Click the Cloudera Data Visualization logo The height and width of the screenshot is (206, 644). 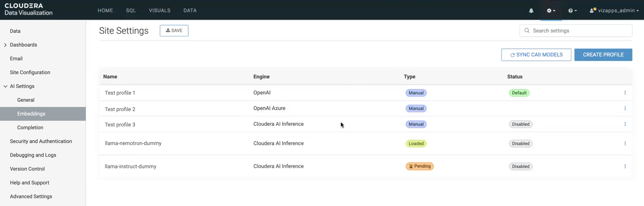point(28,9)
